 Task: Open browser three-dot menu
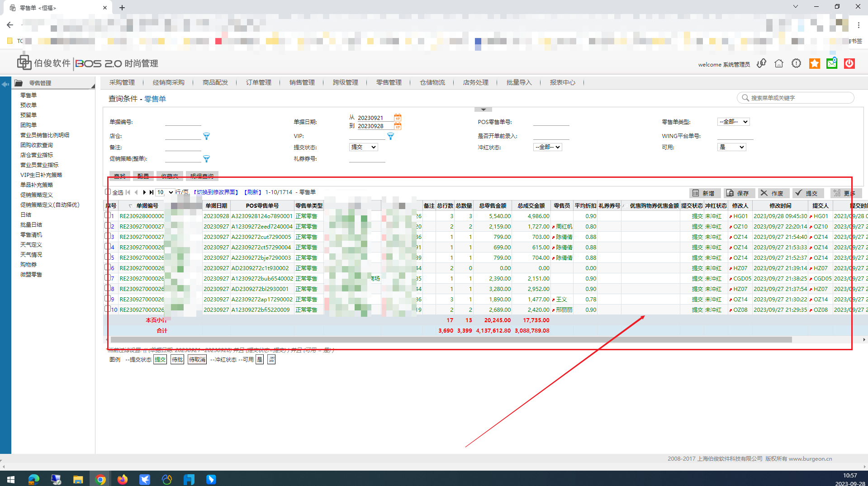pyautogui.click(x=859, y=25)
